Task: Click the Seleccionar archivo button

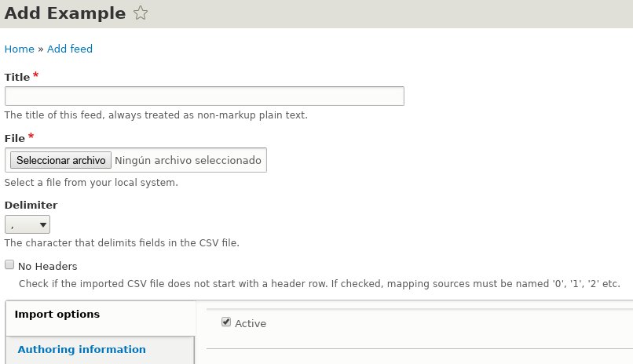Action: point(60,160)
